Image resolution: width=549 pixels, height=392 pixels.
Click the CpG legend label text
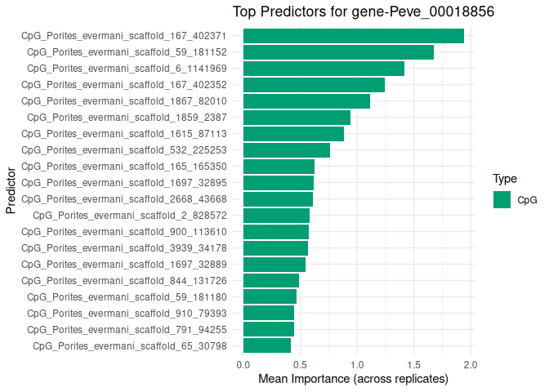tap(527, 200)
